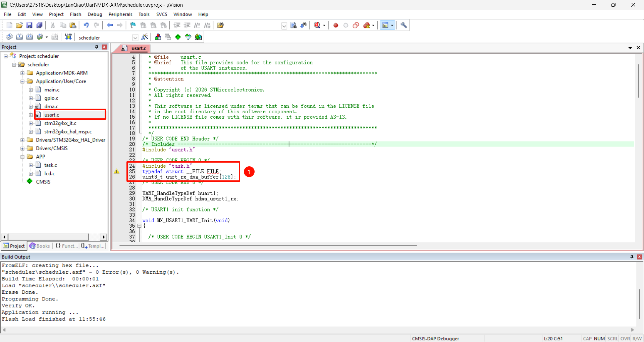Select lcd.c under the APP folder
This screenshot has width=644, height=342.
point(49,174)
